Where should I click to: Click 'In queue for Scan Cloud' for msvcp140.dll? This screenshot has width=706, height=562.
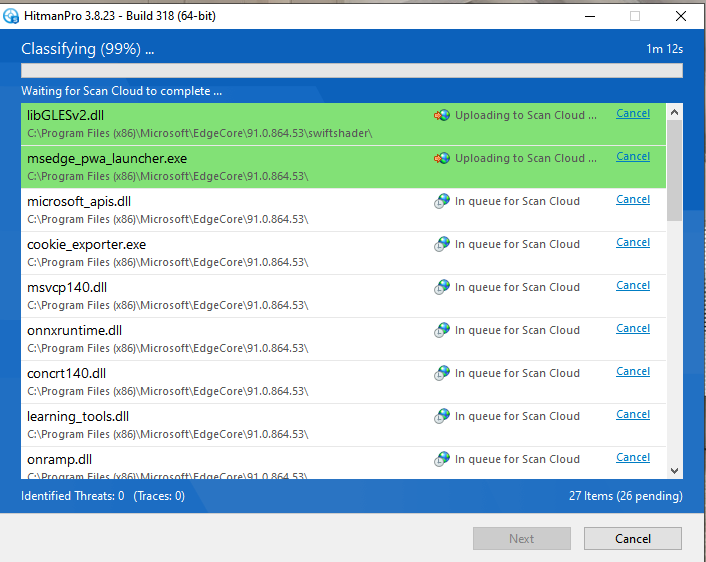(517, 287)
